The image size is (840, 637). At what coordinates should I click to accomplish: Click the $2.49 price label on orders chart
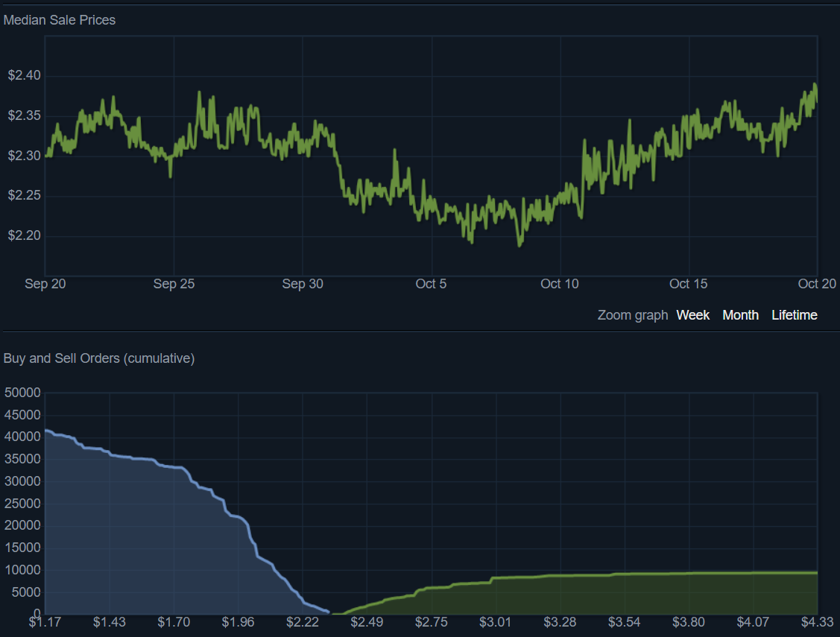[x=367, y=622]
